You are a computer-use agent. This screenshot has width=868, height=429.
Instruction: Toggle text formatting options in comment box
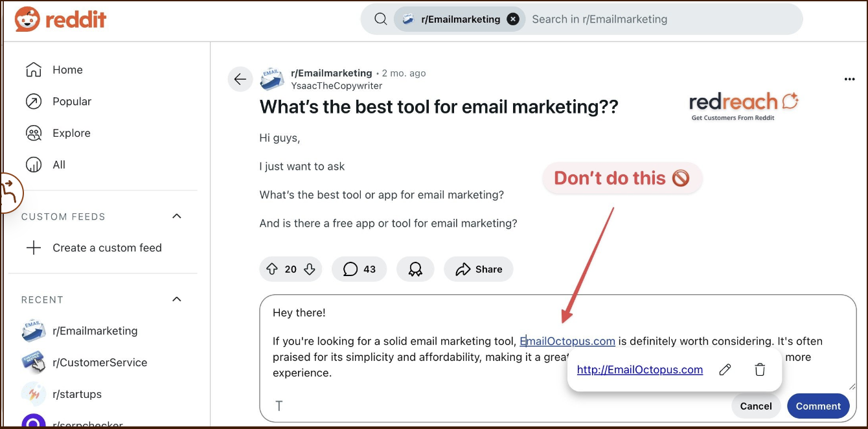[279, 406]
